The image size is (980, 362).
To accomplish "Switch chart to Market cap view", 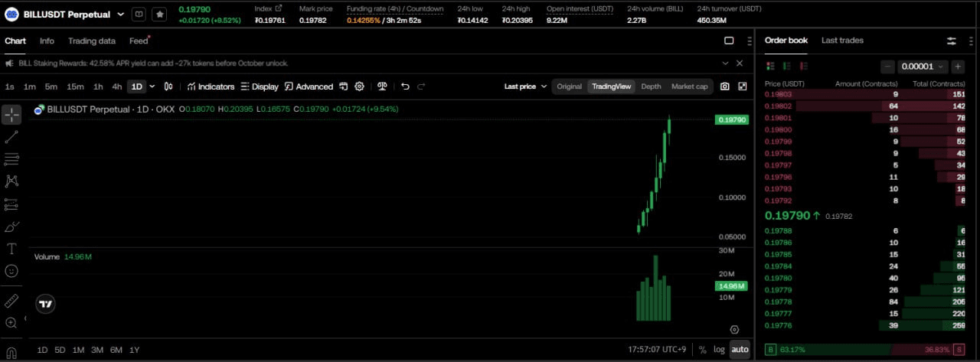I will (x=690, y=86).
